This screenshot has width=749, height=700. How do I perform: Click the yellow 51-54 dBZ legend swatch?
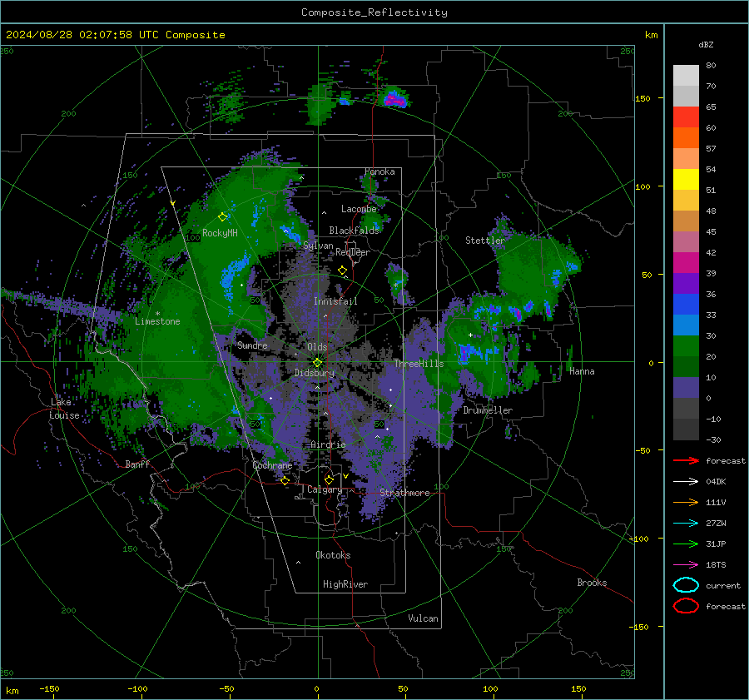[686, 179]
